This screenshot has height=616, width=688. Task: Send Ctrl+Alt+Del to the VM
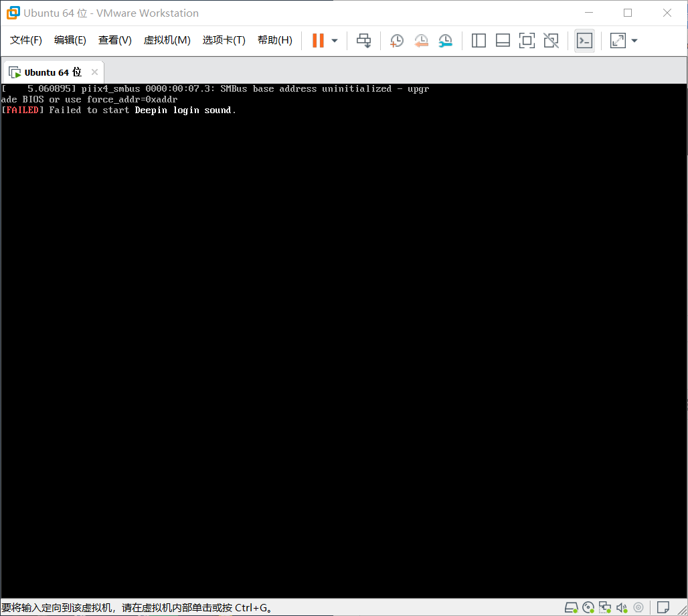(364, 40)
